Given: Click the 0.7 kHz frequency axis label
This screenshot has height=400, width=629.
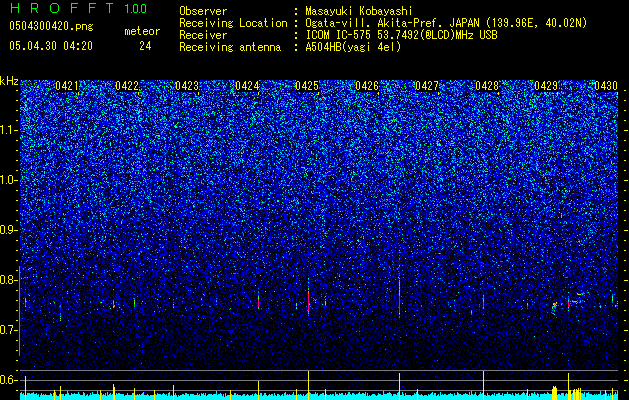Looking at the screenshot, I should (x=9, y=330).
